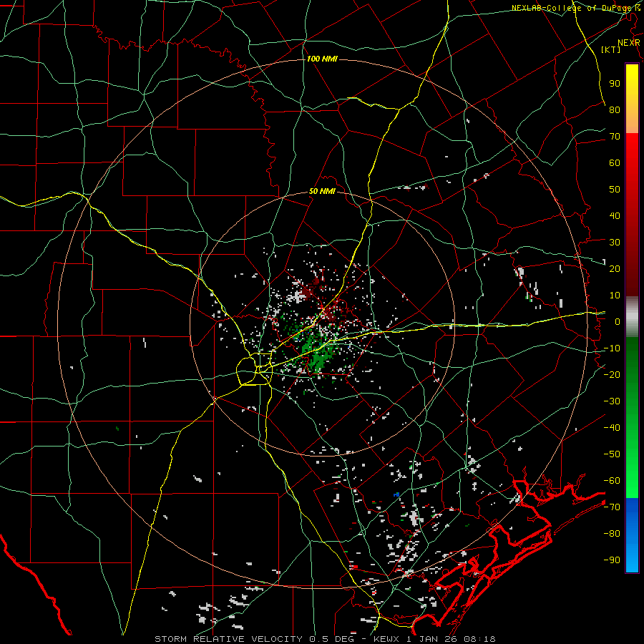
Task: Click the "100 NMI" range ring label
Action: (322, 59)
